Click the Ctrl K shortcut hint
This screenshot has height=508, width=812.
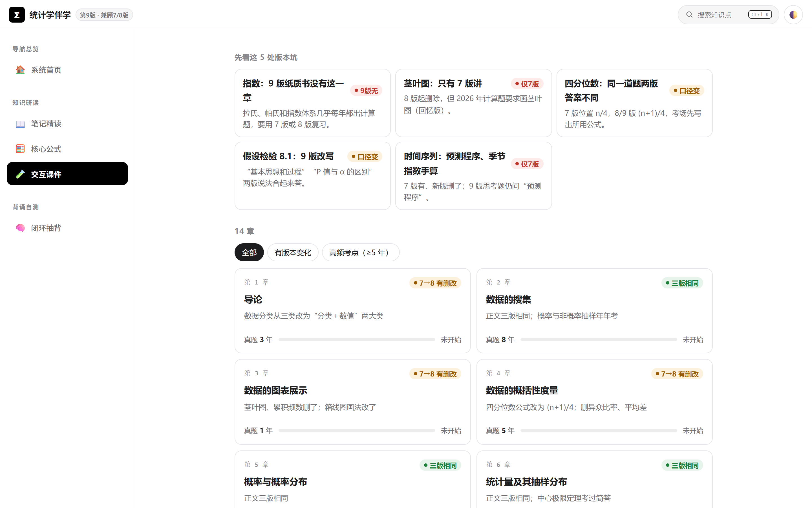pyautogui.click(x=760, y=15)
